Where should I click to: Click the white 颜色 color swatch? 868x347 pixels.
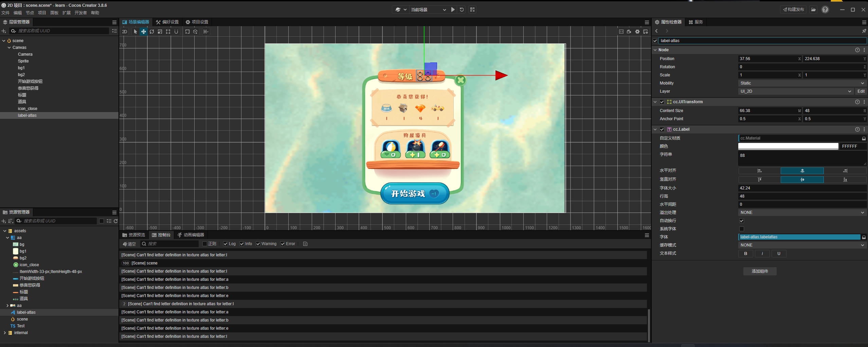[x=788, y=146]
